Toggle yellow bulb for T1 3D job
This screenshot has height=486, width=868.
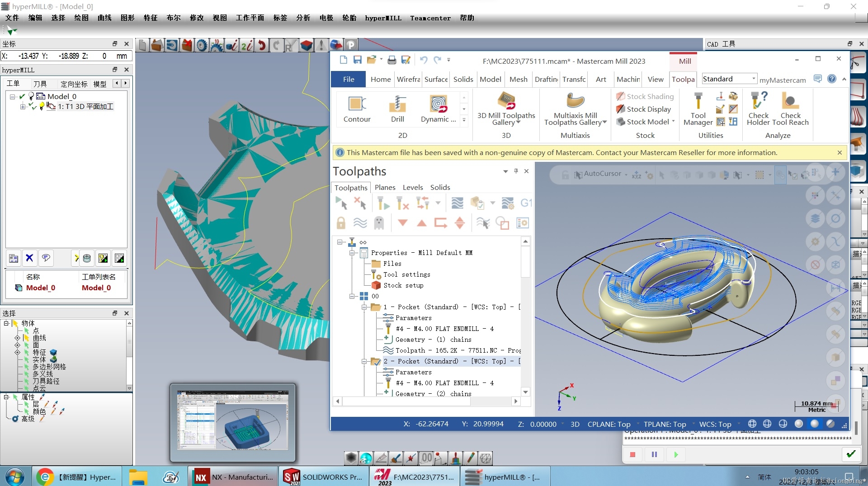click(42, 106)
